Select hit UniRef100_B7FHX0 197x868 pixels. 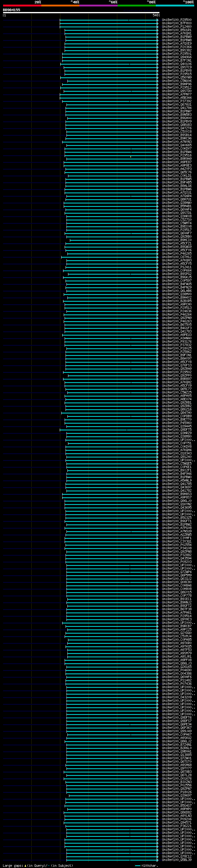click(x=176, y=23)
